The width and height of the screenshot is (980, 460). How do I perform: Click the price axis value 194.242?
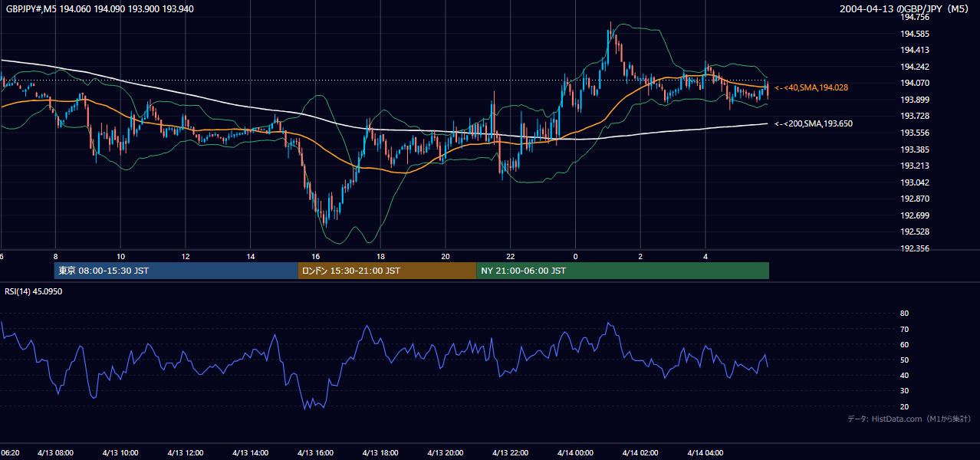point(914,67)
